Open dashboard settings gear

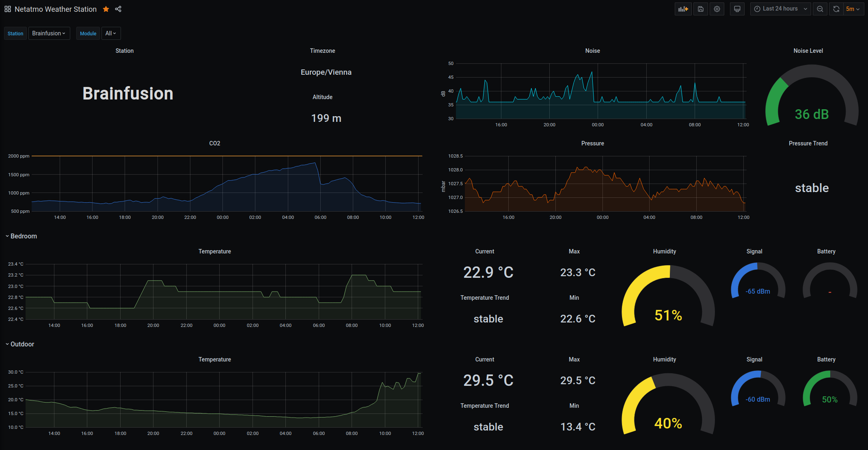pos(717,9)
